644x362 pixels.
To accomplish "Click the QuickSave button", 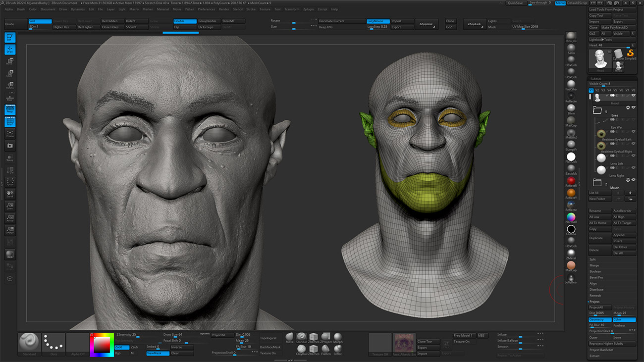I will coord(515,3).
